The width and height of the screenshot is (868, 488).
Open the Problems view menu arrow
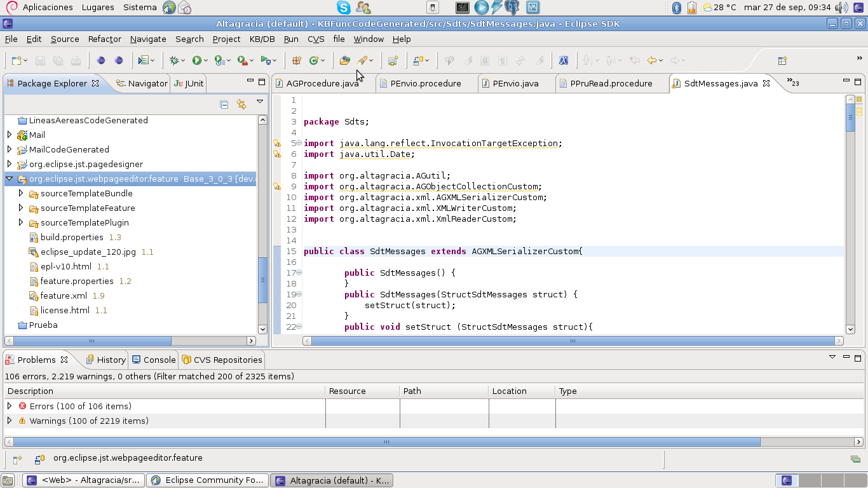(832, 357)
